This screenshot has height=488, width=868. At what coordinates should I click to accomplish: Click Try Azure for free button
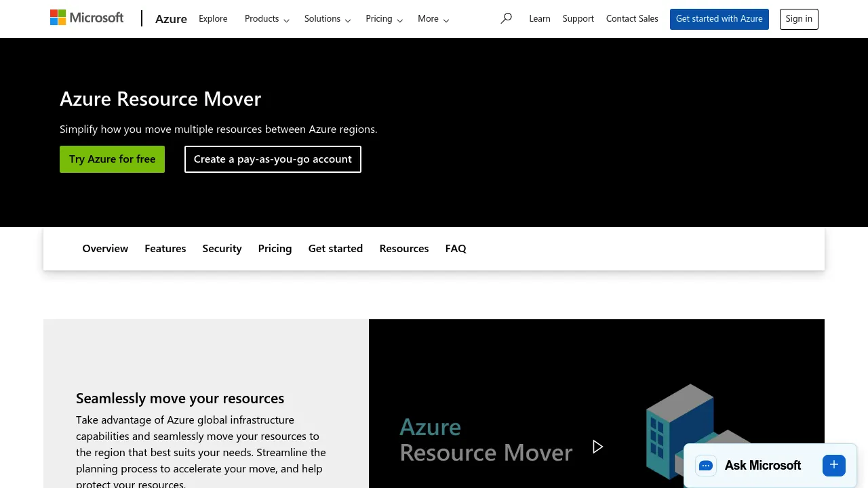(x=112, y=159)
